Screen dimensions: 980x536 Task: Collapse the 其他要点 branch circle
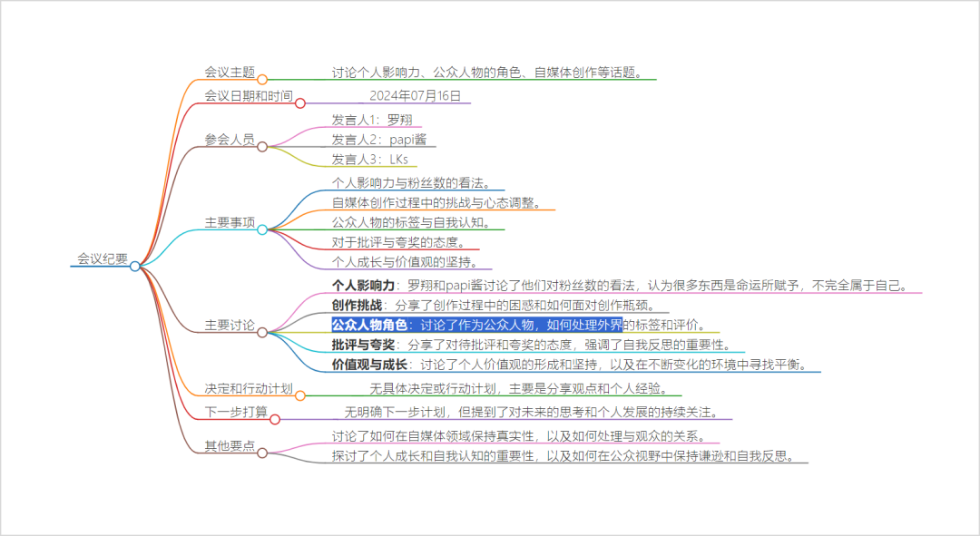262,453
